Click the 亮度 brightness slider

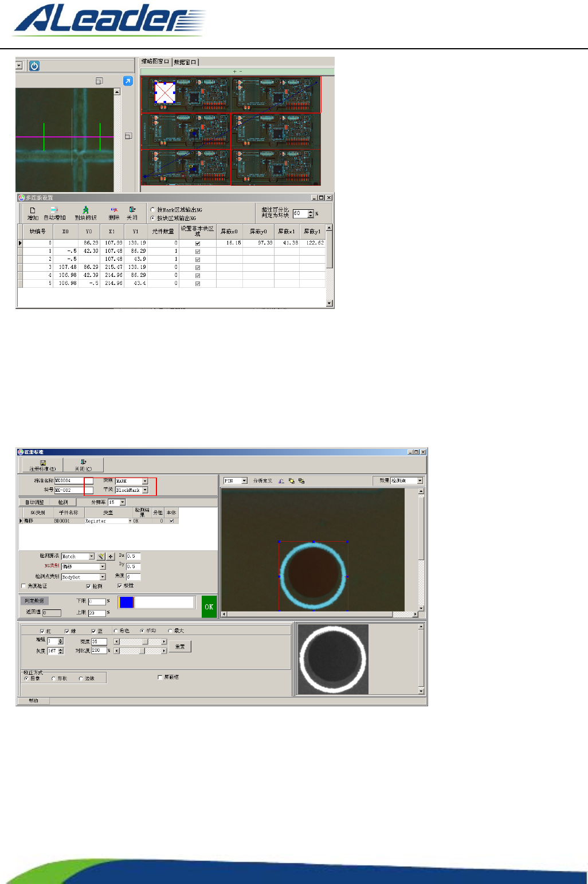coord(140,642)
